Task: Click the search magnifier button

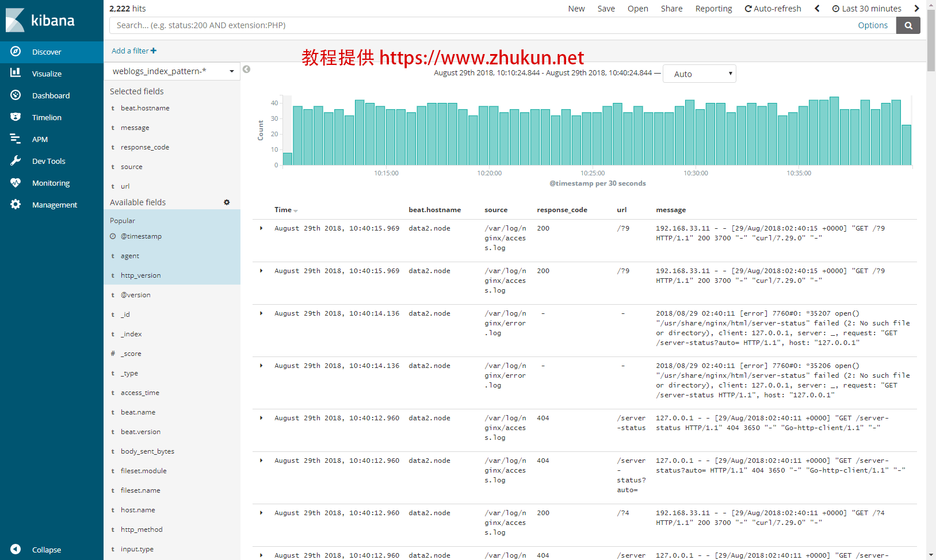Action: click(908, 25)
